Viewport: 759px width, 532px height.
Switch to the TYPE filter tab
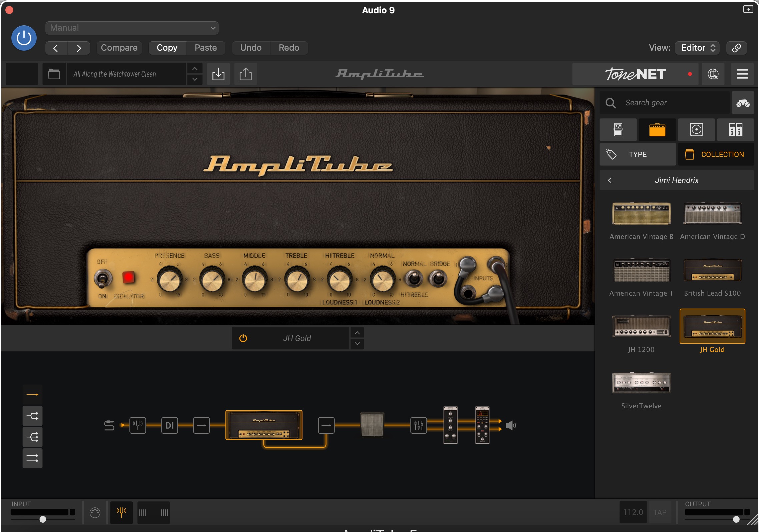pyautogui.click(x=638, y=154)
